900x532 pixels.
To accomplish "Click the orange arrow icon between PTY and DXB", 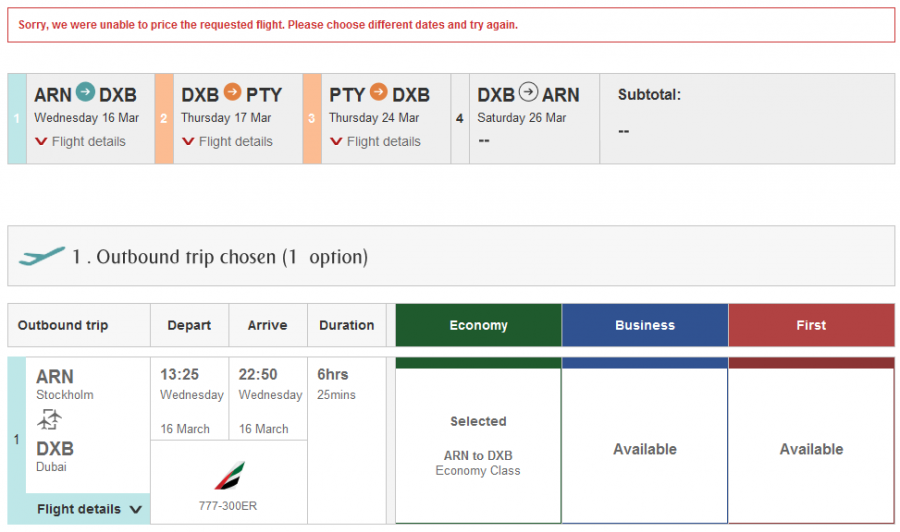I will pos(379,94).
